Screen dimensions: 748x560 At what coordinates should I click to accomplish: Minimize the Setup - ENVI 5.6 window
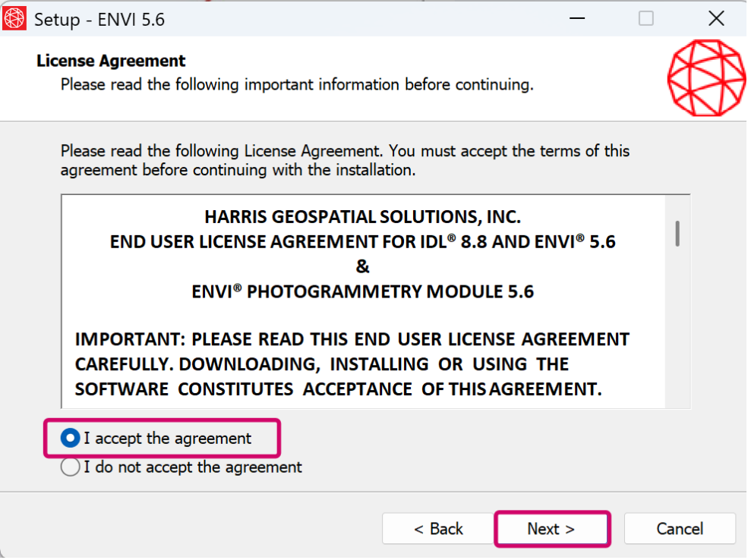[576, 18]
